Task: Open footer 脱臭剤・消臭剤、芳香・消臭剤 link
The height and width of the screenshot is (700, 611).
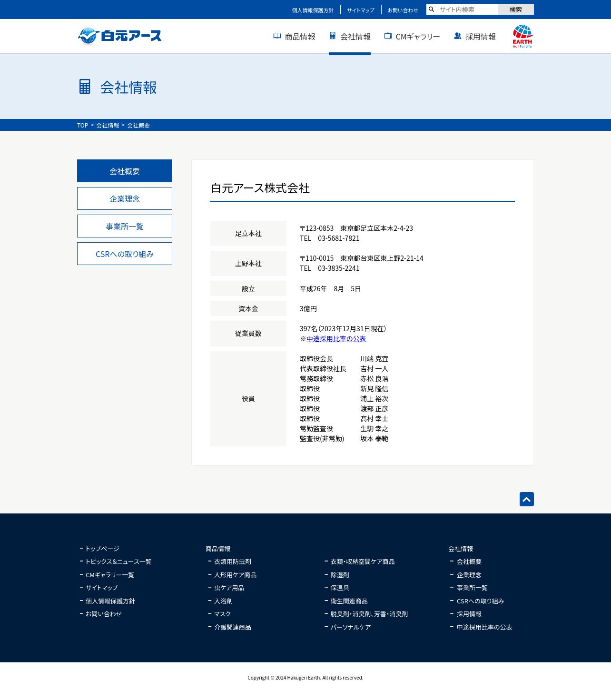Action: coord(369,614)
